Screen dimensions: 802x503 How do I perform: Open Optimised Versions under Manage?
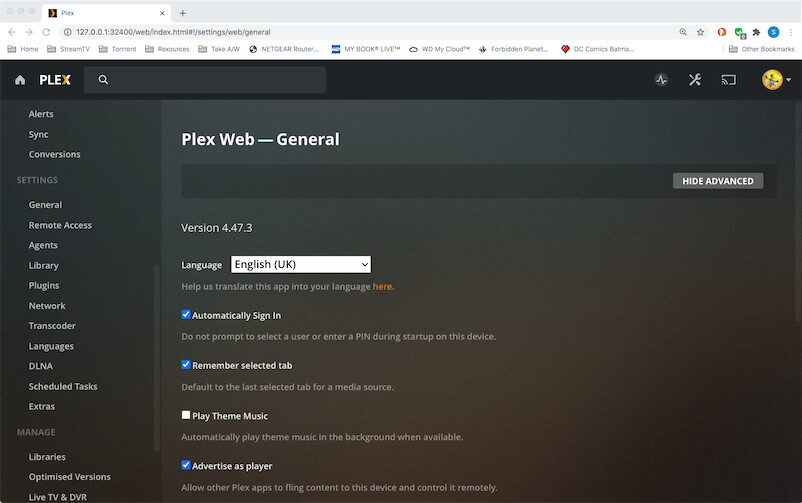click(x=70, y=477)
